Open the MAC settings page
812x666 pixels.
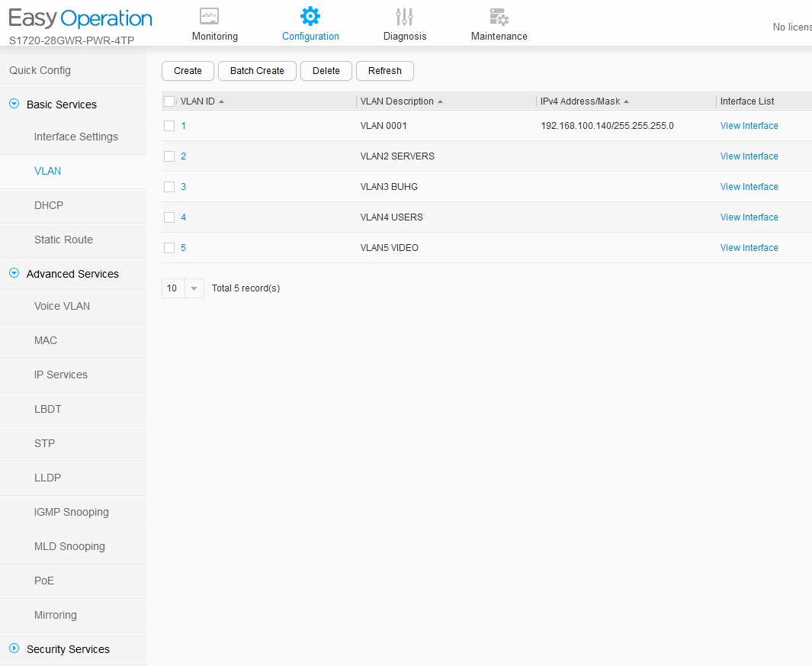pyautogui.click(x=46, y=340)
